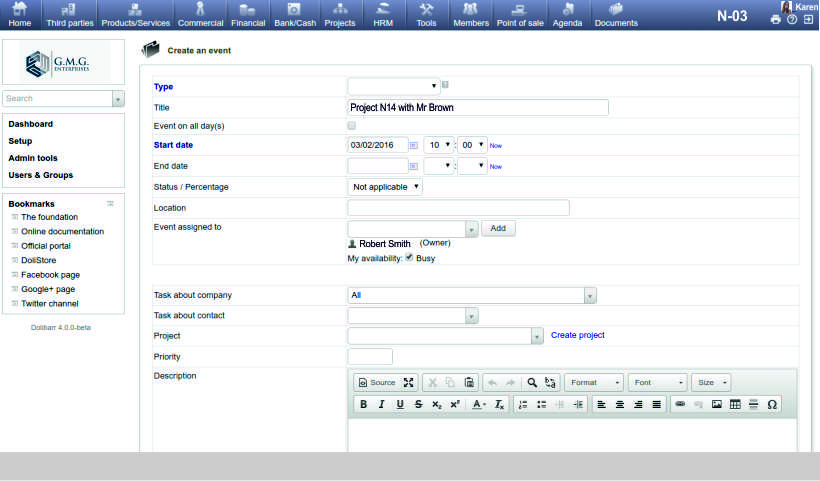Go to the Third parties menu
820x481 pixels.
pos(69,15)
